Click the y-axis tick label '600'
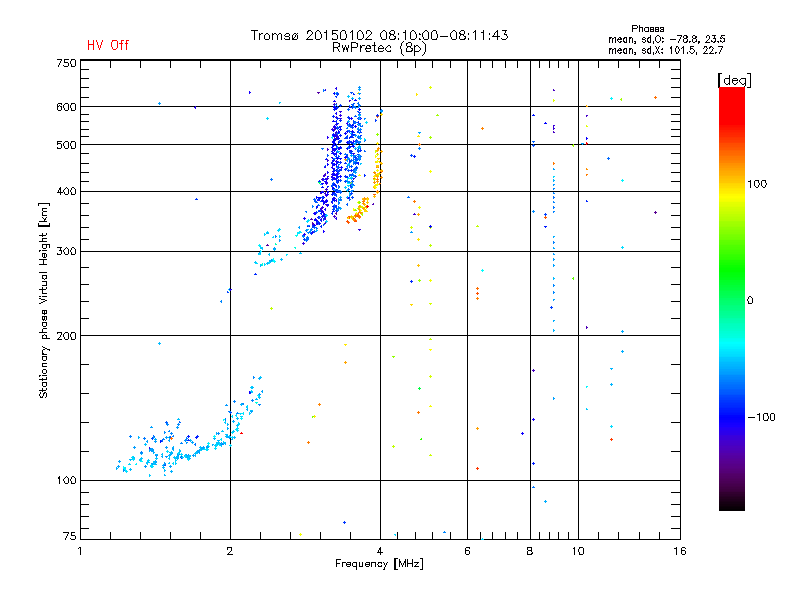Screen dimensions: 800x600 point(66,107)
